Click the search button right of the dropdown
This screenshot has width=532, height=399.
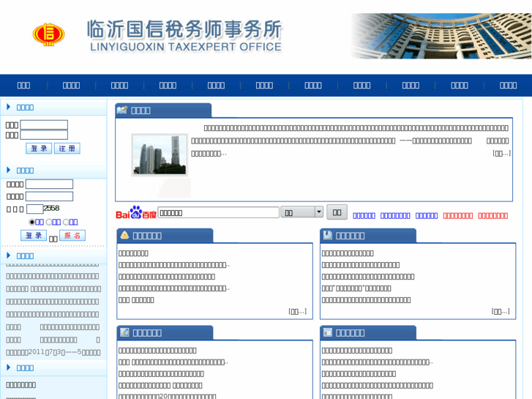(x=337, y=212)
